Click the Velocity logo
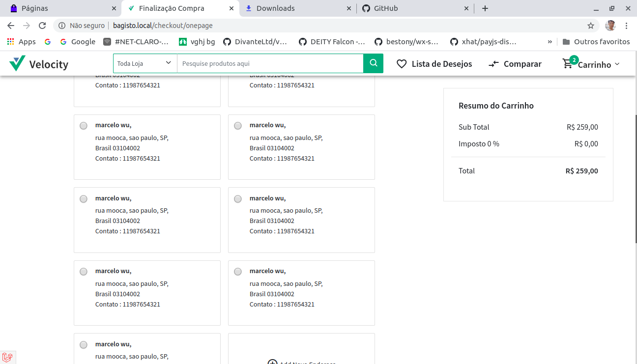 pyautogui.click(x=39, y=64)
